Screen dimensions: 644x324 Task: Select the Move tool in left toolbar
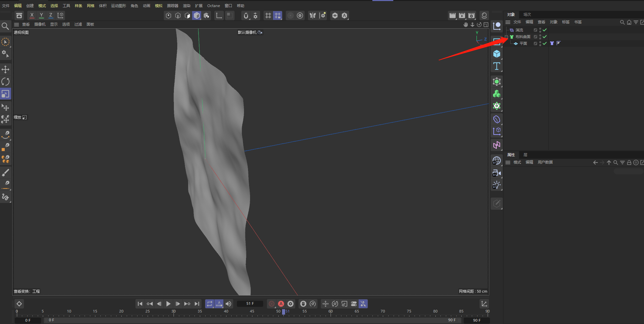pyautogui.click(x=5, y=69)
